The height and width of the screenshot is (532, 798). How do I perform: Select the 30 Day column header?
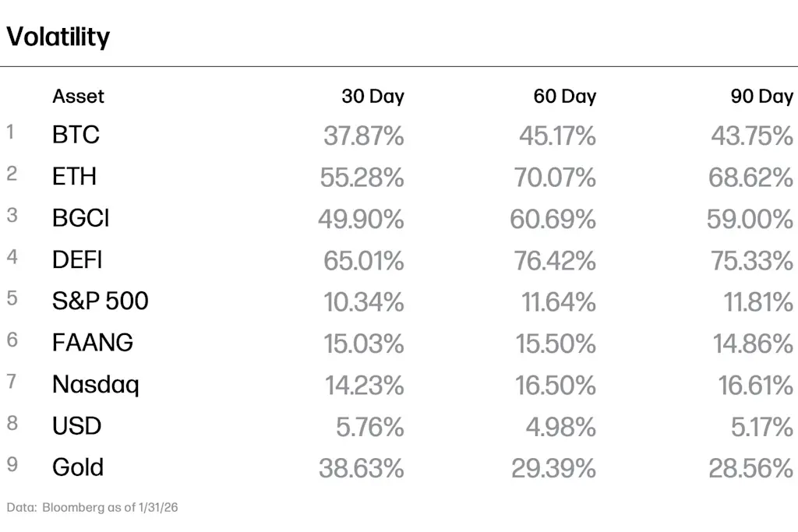click(373, 96)
